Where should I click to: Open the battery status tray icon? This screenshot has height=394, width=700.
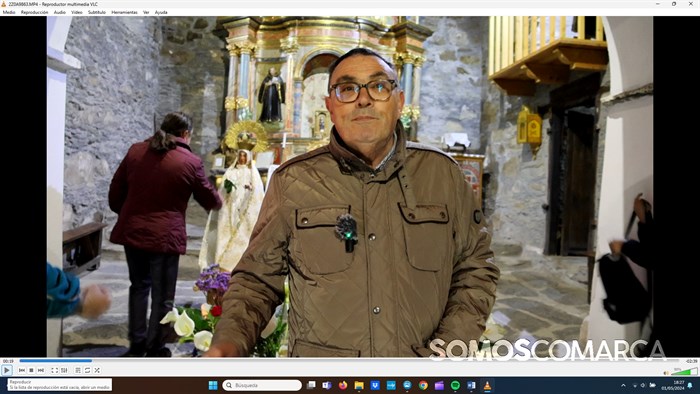[652, 385]
